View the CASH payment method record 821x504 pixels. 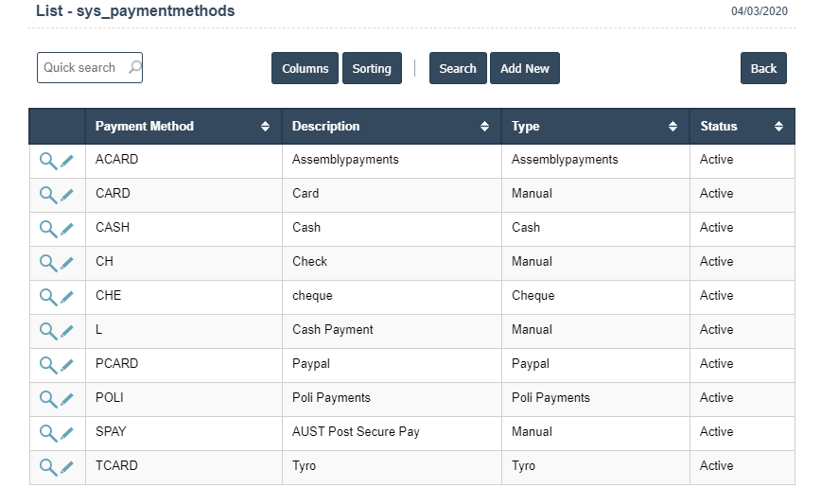click(47, 229)
